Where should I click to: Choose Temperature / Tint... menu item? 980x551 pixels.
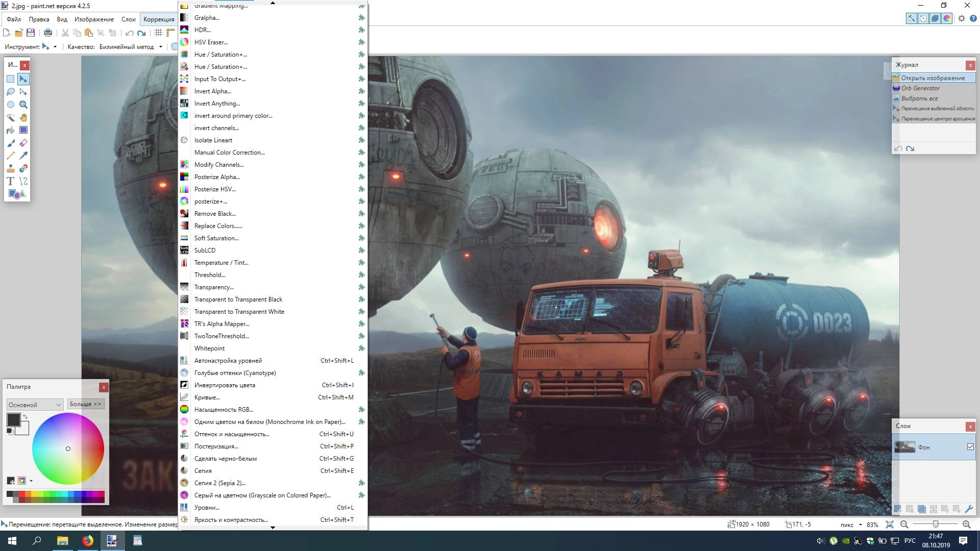(273, 263)
